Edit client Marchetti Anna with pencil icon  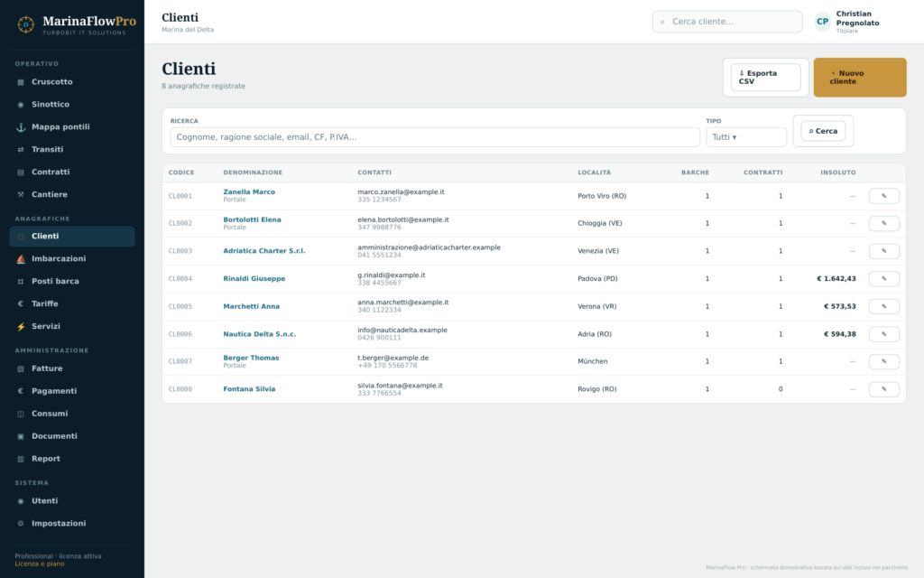click(884, 307)
